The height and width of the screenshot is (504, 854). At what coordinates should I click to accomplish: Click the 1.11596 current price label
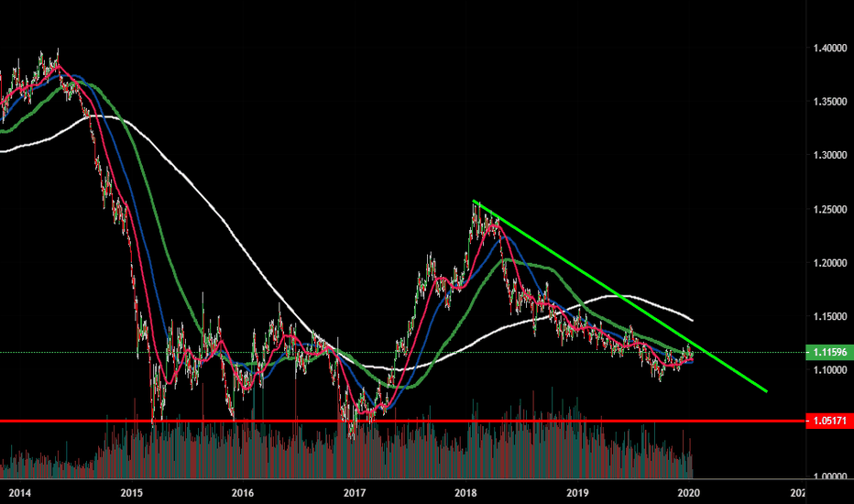click(x=827, y=352)
